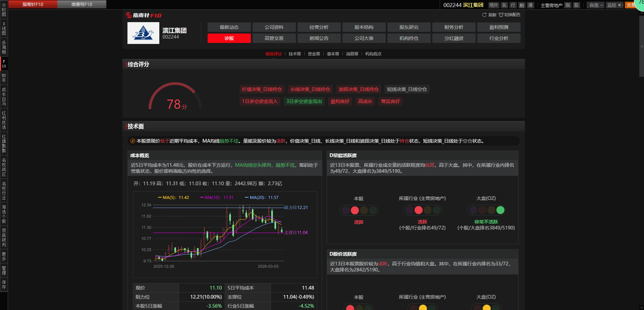Open 成长白马 in the left sidebar

pyautogui.click(x=4, y=97)
